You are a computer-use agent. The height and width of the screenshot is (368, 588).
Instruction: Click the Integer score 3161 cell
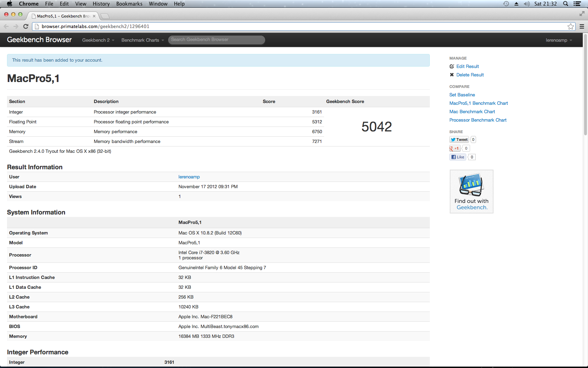pyautogui.click(x=317, y=112)
